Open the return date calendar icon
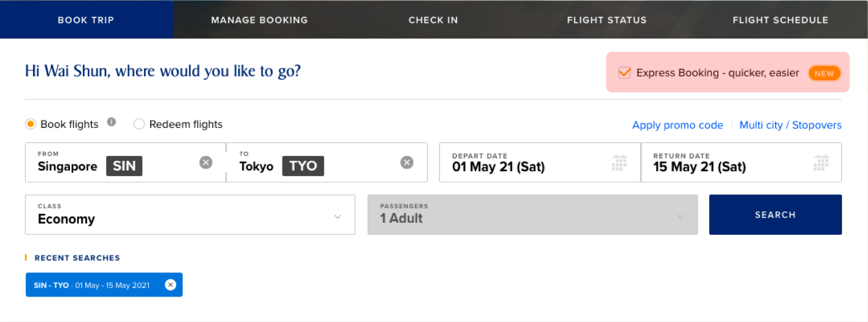This screenshot has height=322, width=868. [821, 163]
